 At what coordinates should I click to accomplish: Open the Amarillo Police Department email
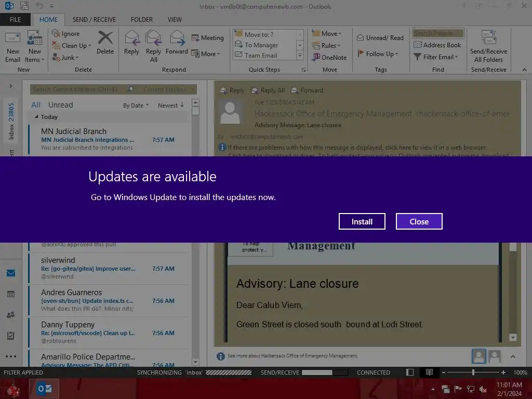coord(108,360)
